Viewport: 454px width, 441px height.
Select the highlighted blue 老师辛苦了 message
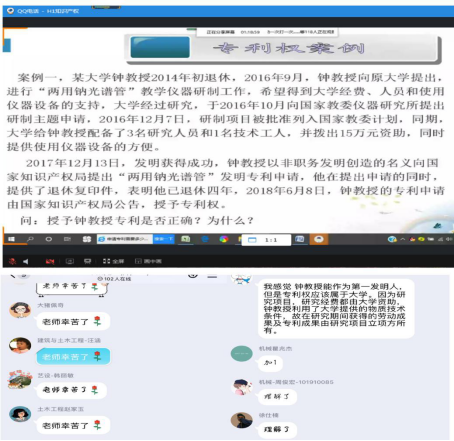[73, 356]
